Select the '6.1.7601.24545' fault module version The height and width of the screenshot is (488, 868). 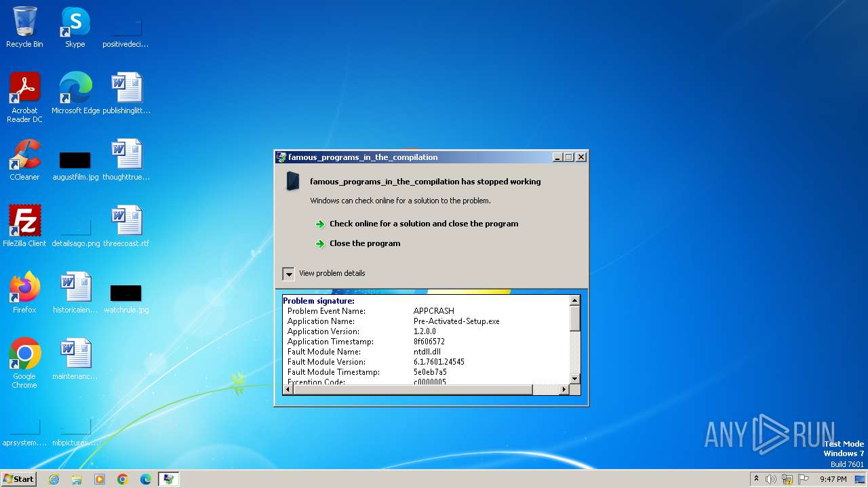[439, 362]
